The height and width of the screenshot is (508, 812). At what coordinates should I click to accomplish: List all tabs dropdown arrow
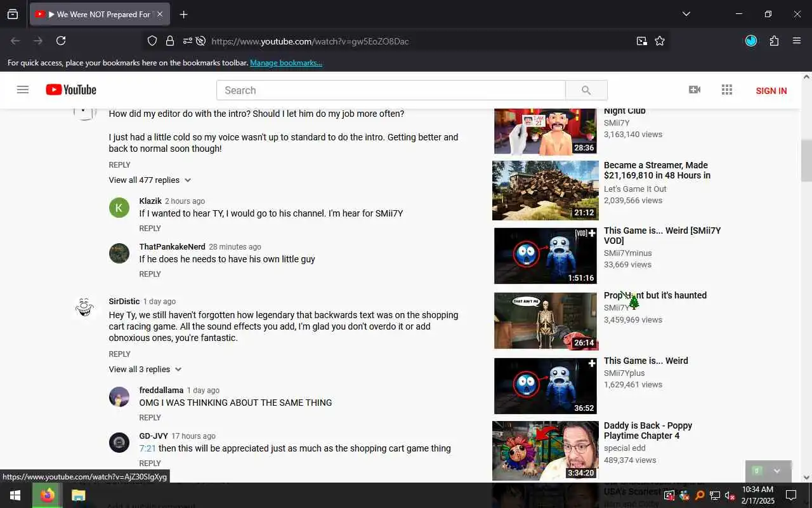686,14
